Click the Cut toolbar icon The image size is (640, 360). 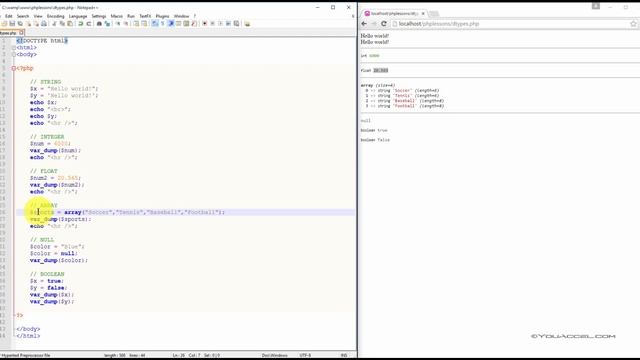coord(55,24)
